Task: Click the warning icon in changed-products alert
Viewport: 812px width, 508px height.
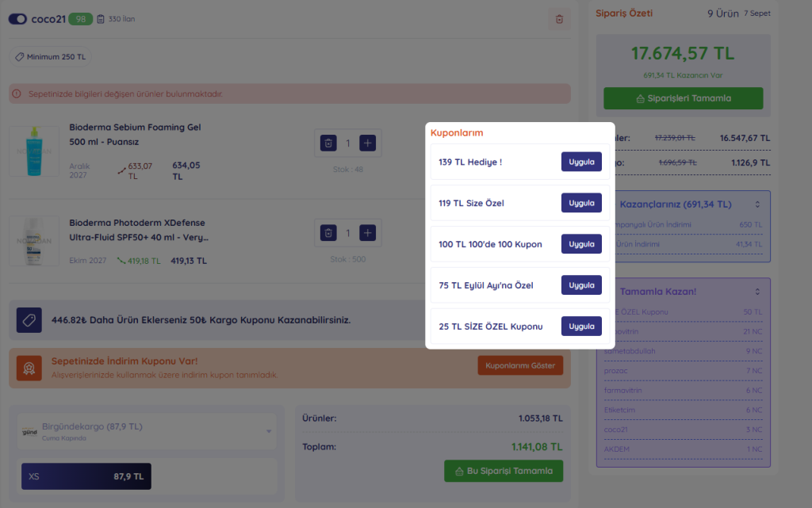Action: tap(17, 94)
